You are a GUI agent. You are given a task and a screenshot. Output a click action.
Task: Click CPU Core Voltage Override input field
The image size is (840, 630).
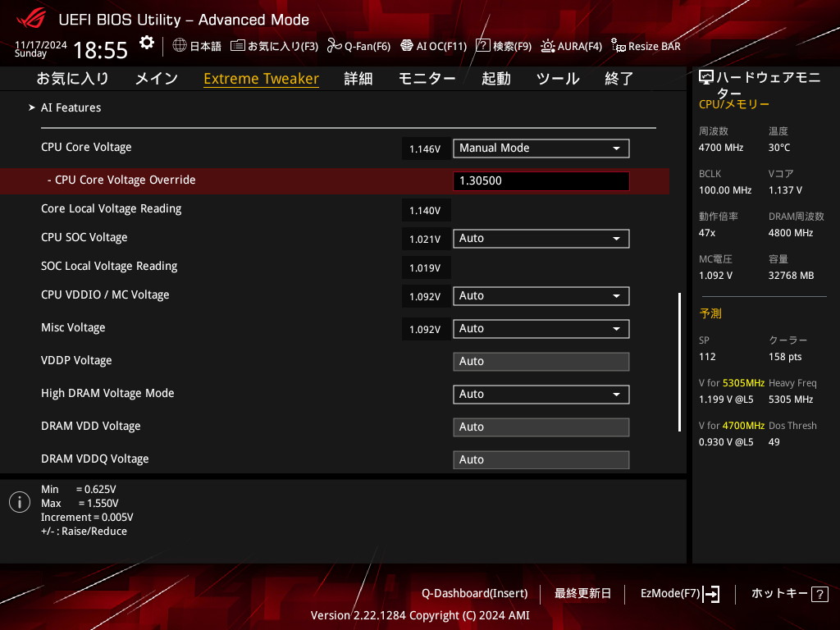(x=541, y=181)
